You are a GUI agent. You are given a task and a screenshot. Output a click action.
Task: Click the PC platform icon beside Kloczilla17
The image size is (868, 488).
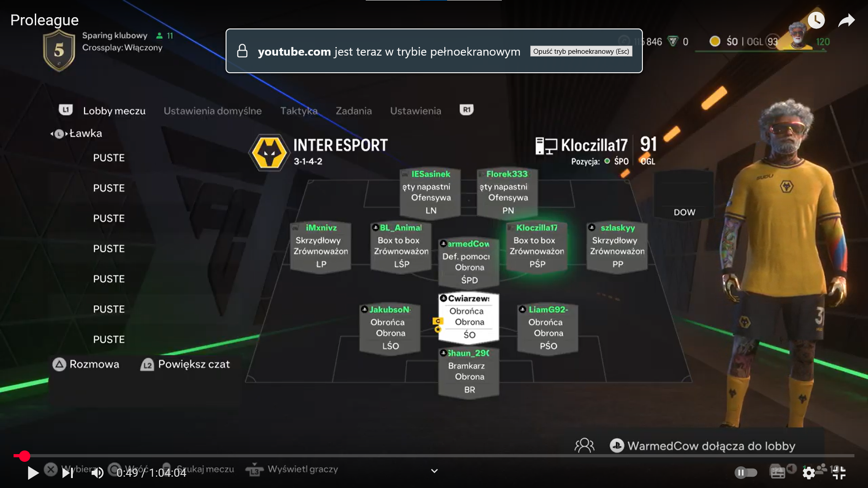pos(546,145)
